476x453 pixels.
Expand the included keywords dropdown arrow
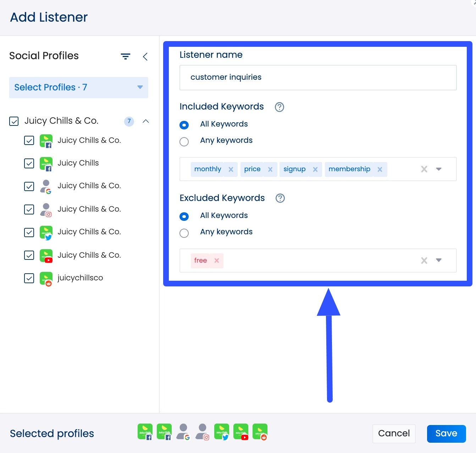pos(439,169)
